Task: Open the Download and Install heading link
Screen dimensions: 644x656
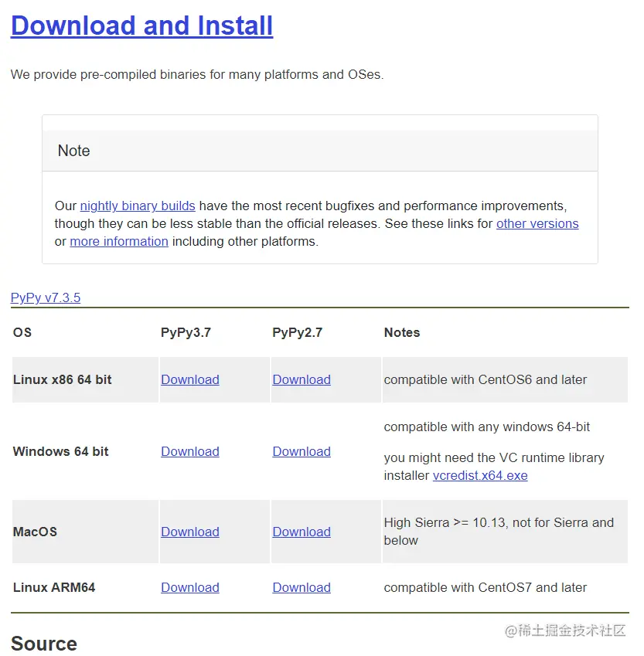Action: pos(142,26)
